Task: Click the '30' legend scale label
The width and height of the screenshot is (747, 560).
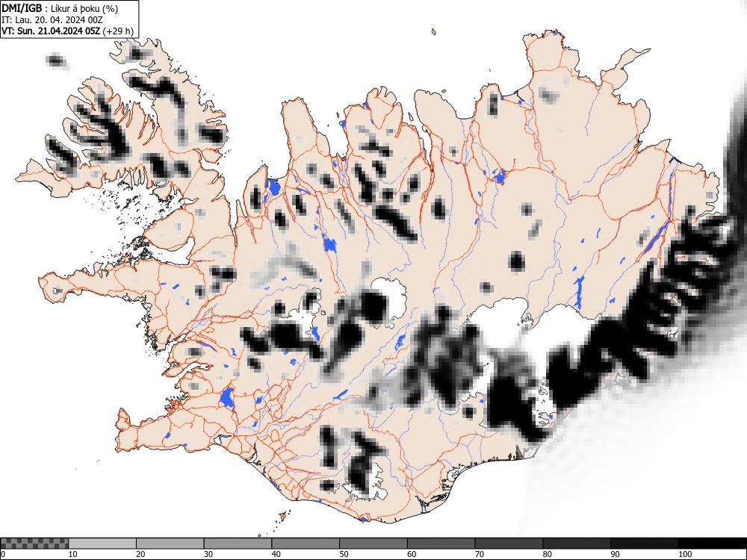Action: (208, 554)
